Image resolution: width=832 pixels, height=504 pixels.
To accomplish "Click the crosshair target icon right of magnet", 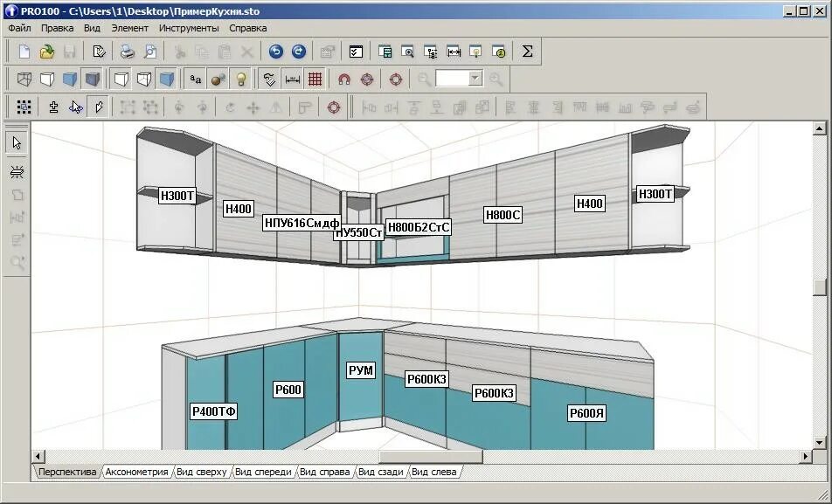I will 367,79.
